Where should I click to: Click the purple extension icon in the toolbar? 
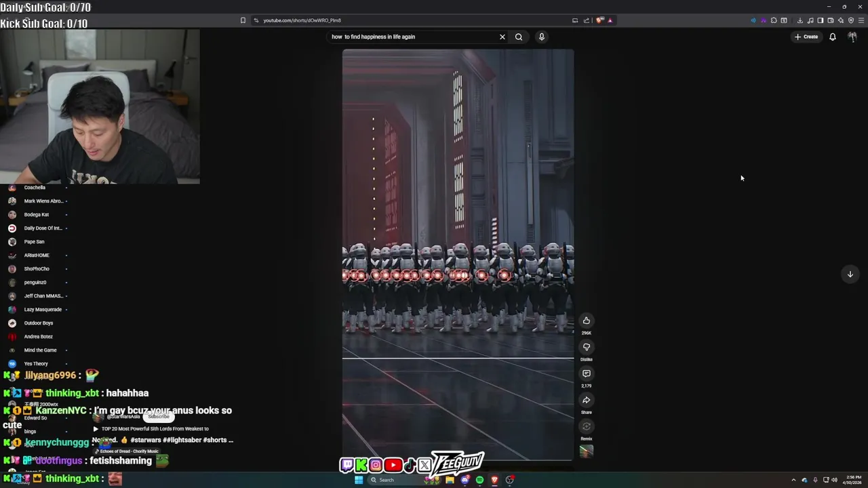(x=764, y=20)
